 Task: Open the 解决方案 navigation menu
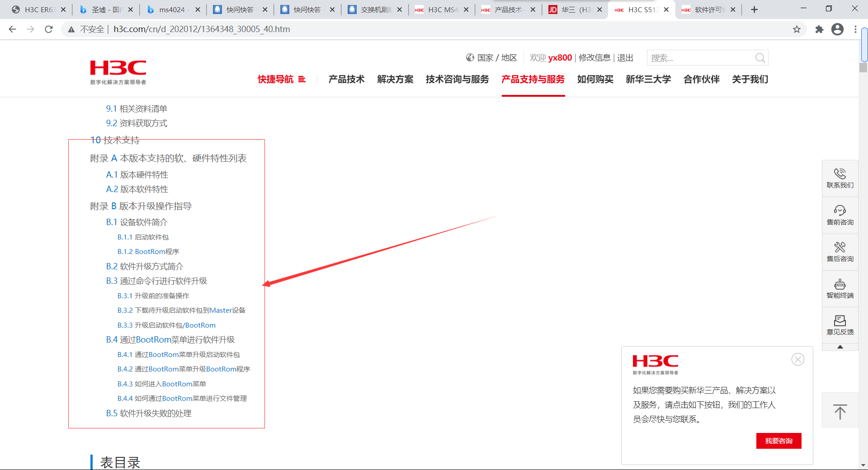tap(395, 79)
